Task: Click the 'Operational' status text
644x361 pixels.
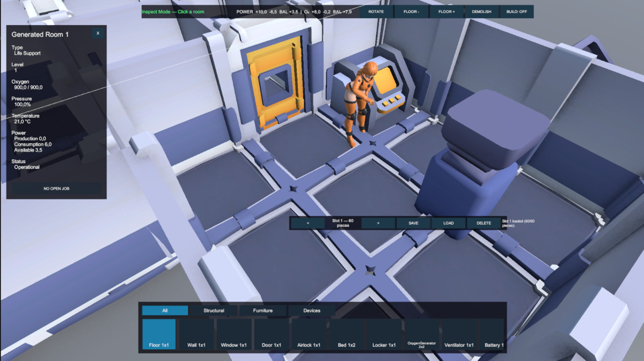Action: click(x=27, y=167)
